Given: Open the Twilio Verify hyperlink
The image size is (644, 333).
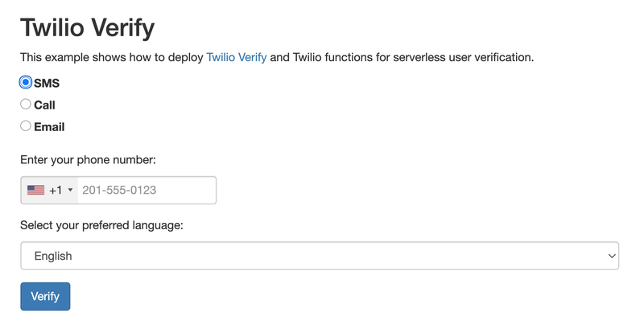Looking at the screenshot, I should (237, 57).
